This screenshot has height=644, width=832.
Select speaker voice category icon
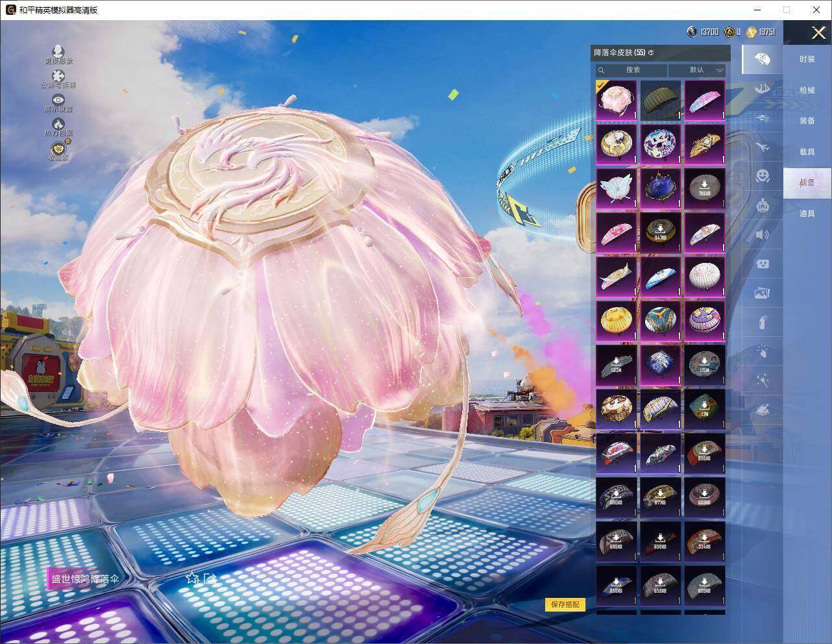click(762, 234)
